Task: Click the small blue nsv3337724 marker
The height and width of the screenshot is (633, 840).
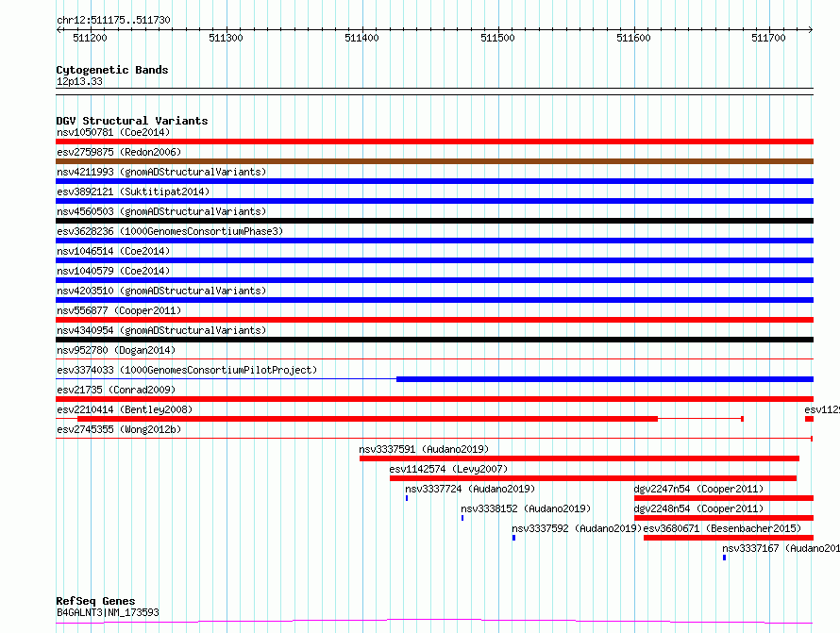Action: pos(407,498)
